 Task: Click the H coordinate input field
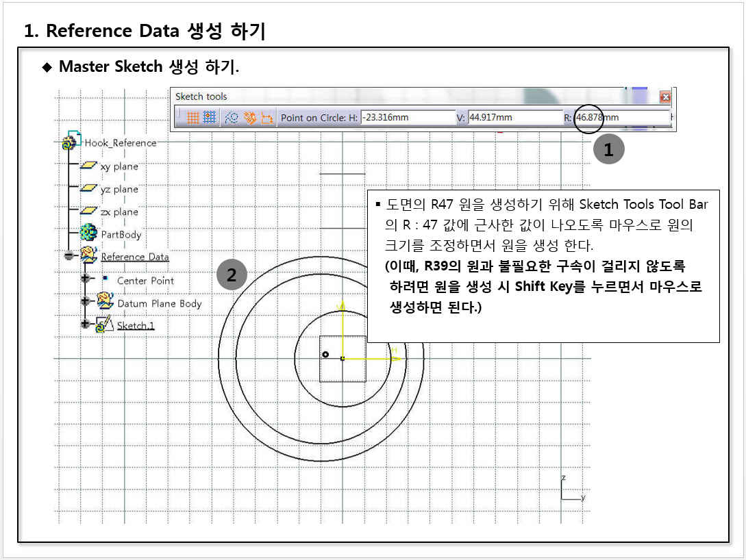click(x=407, y=118)
